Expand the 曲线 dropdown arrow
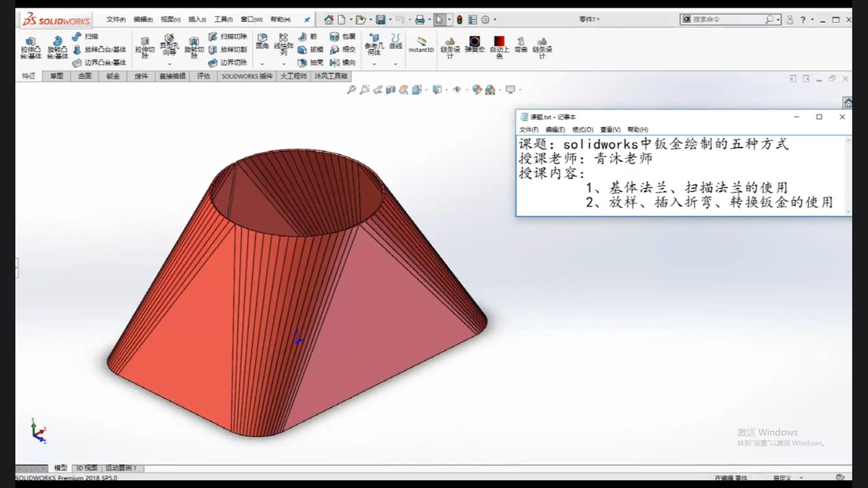The width and height of the screenshot is (868, 488). 396,64
